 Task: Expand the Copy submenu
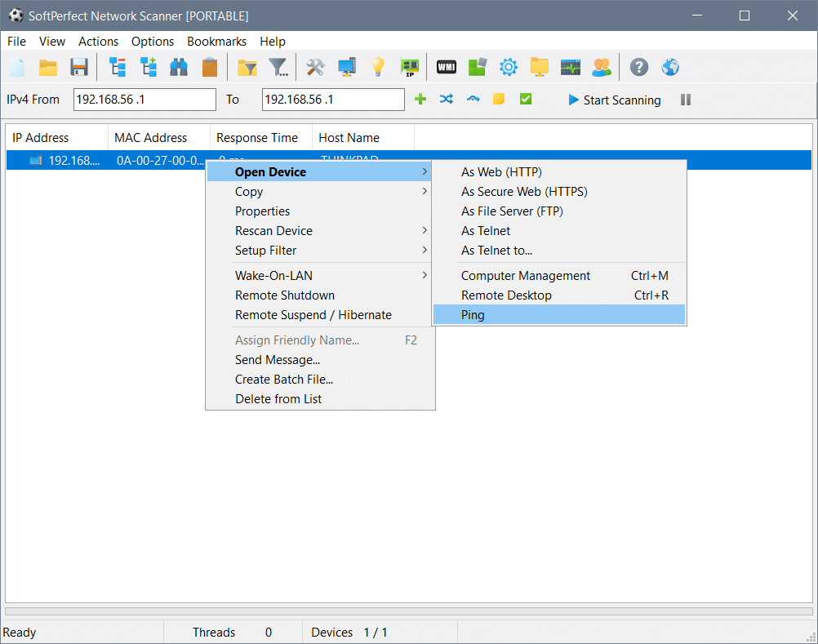click(319, 191)
